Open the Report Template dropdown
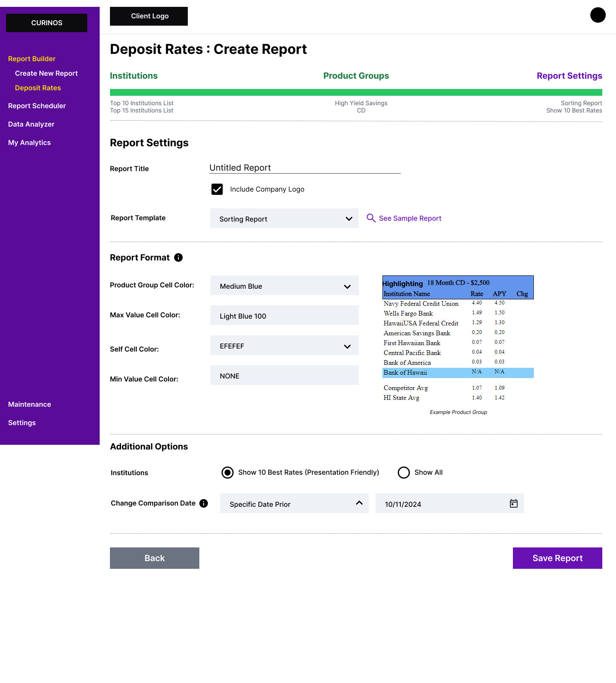 point(284,218)
